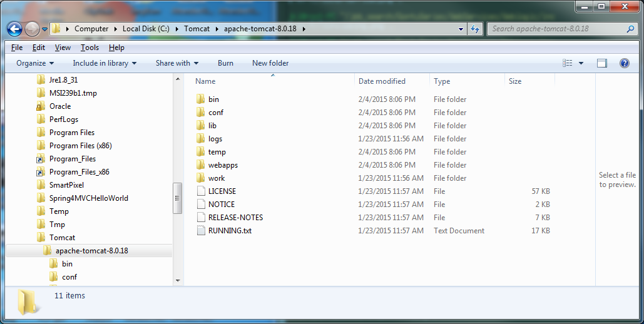Image resolution: width=644 pixels, height=324 pixels.
Task: Toggle the preview pane icon
Action: click(x=602, y=63)
